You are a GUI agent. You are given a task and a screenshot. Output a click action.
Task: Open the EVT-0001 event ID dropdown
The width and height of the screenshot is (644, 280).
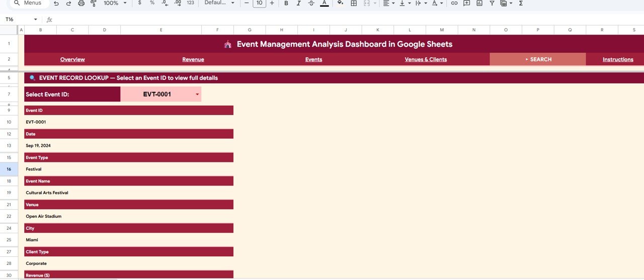(197, 94)
